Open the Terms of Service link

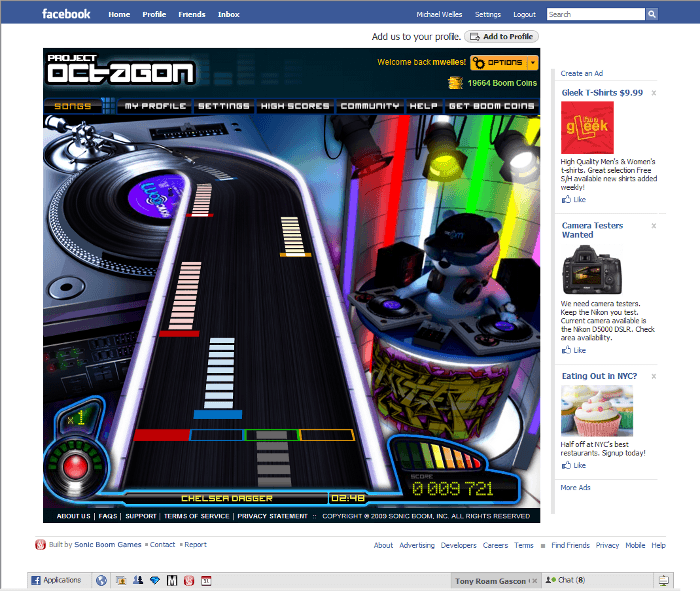tap(196, 516)
